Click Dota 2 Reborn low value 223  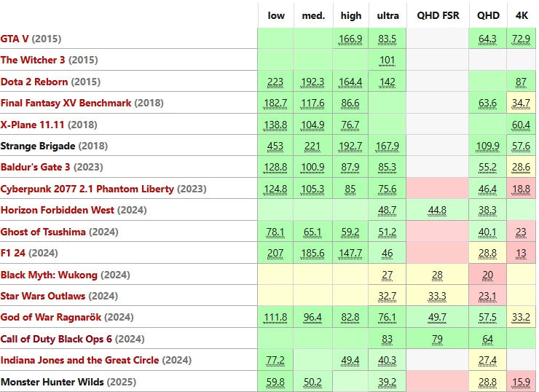pos(275,82)
